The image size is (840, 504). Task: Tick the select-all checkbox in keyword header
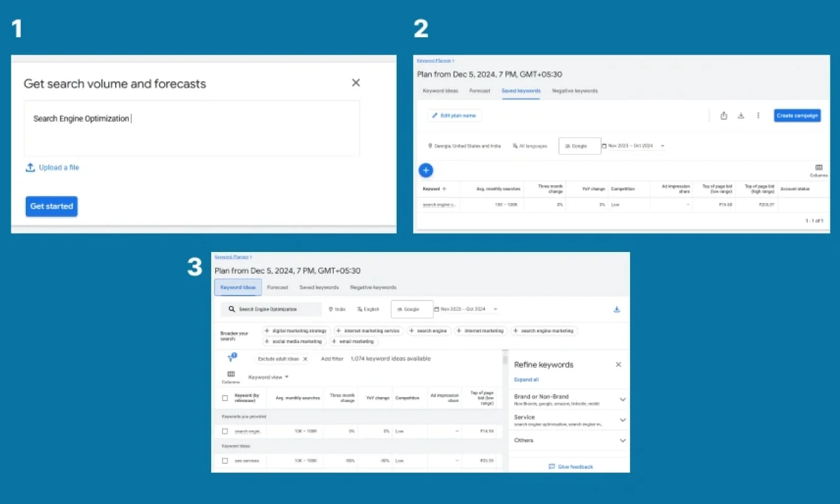(225, 398)
